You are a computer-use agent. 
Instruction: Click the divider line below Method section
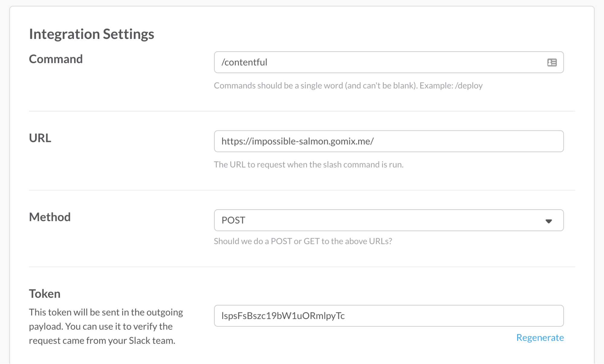[302, 267]
